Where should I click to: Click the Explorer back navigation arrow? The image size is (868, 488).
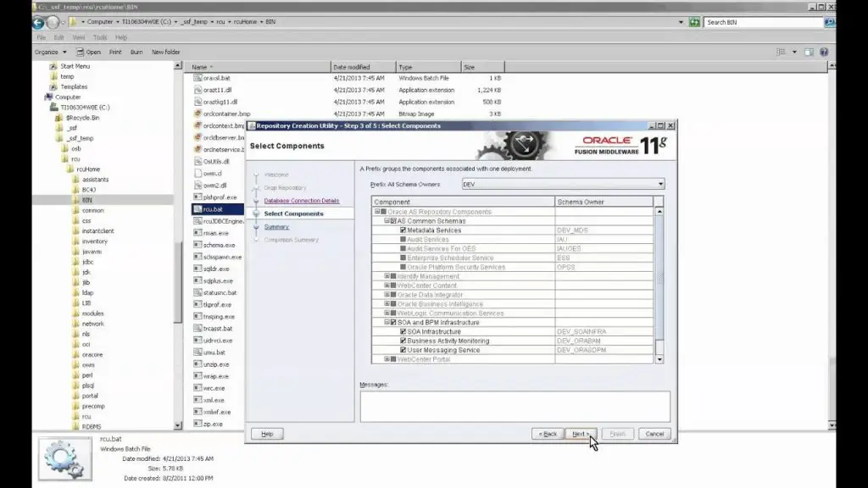click(x=38, y=22)
